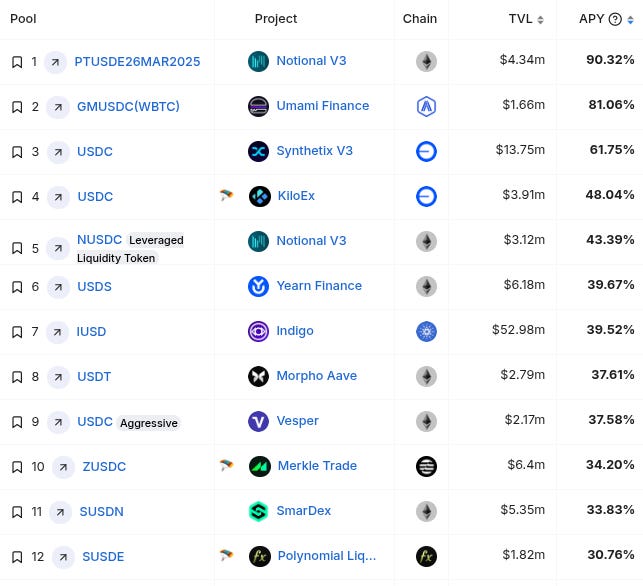
Task: Click the Yearn Finance logo
Action: [258, 286]
